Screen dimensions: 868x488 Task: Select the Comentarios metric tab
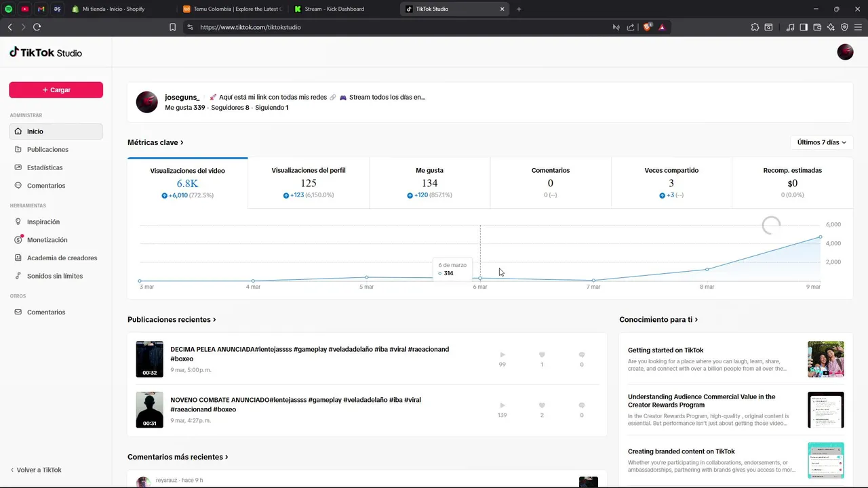point(551,183)
